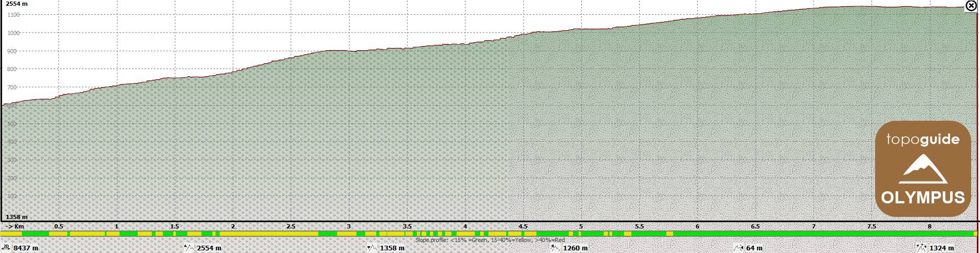980x253 pixels.
Task: Close the elevation profile panel
Action: (971, 6)
